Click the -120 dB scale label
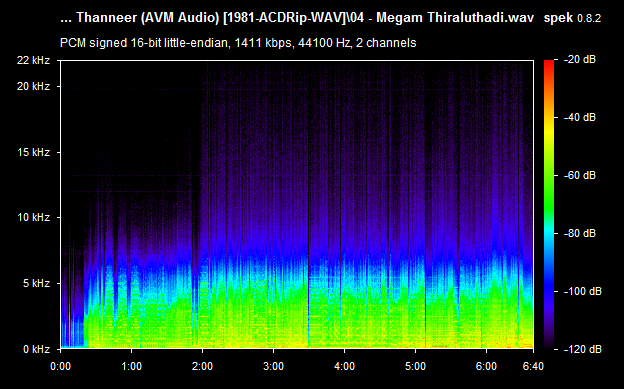624x389 pixels. tap(583, 349)
